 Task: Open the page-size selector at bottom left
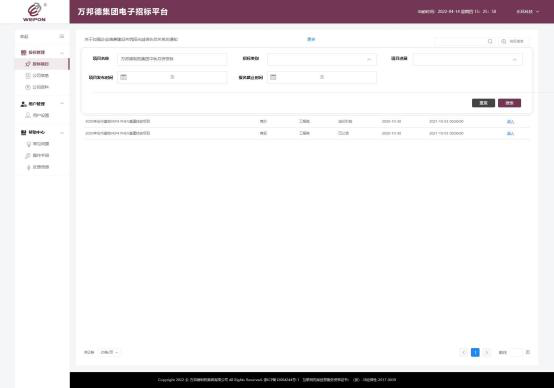[109, 352]
